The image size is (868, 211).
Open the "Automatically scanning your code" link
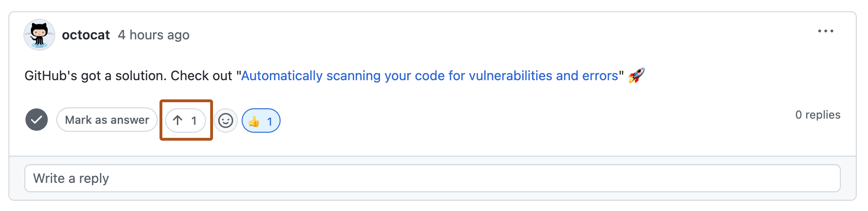click(x=429, y=76)
